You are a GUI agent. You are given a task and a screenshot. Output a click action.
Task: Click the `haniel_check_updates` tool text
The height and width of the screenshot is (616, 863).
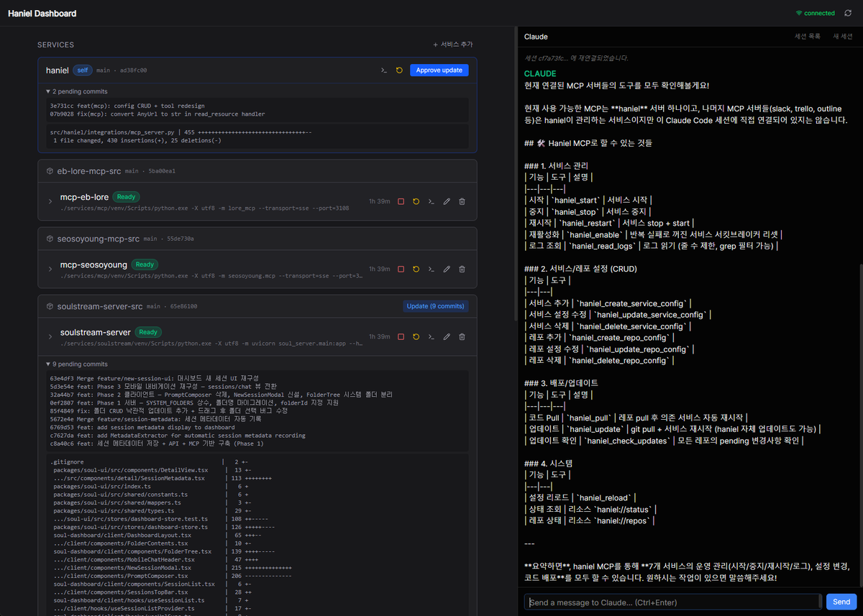(x=626, y=441)
